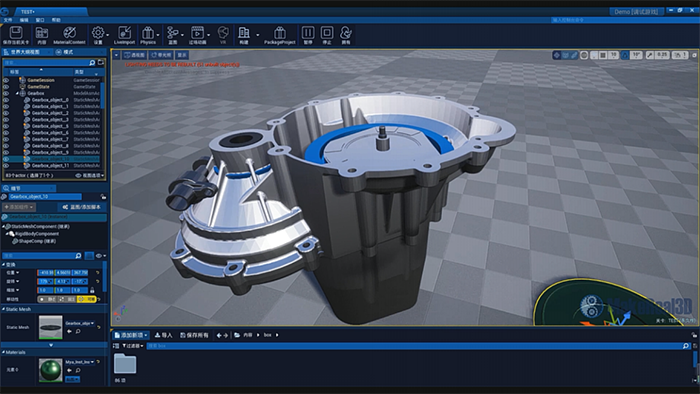
Task: Toggle visibility of GameSession actor
Action: tap(6, 80)
